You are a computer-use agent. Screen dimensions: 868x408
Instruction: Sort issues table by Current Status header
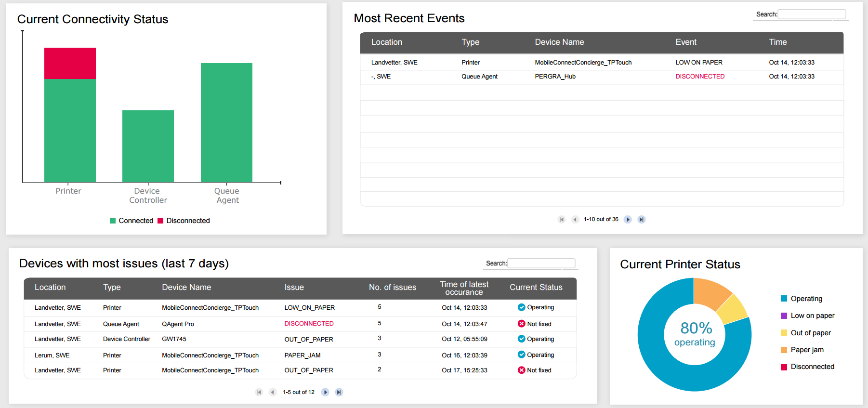(536, 288)
